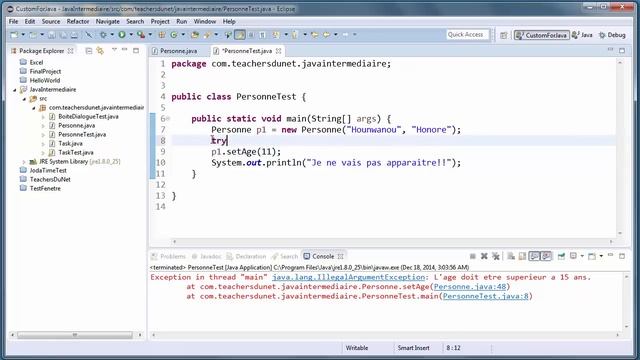Toggle Mark Occurrences in toolbar
This screenshot has height=360, width=640.
(x=240, y=35)
